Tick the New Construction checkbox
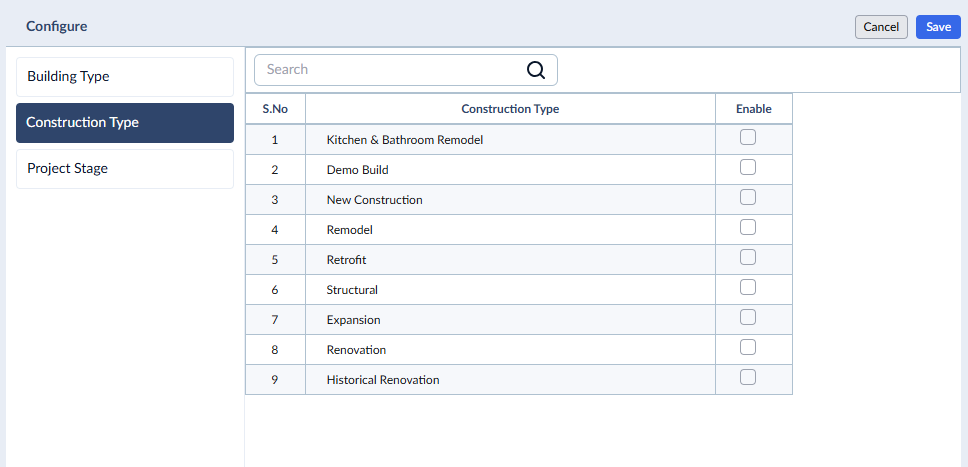This screenshot has width=968, height=467. pos(748,197)
